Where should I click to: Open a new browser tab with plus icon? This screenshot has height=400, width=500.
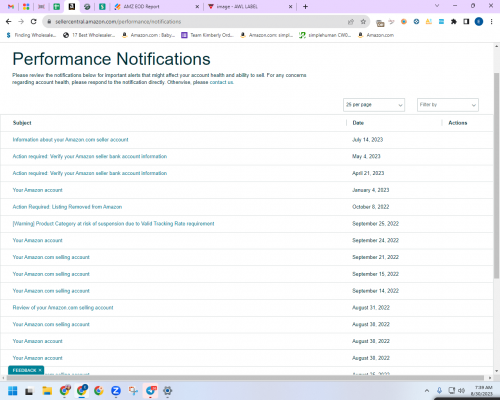point(305,6)
